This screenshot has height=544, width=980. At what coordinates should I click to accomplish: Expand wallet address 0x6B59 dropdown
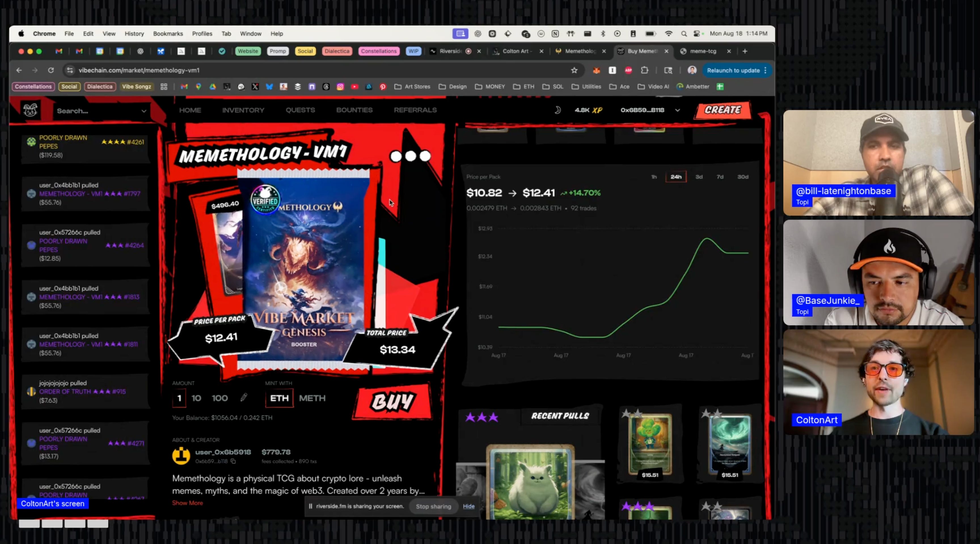677,110
